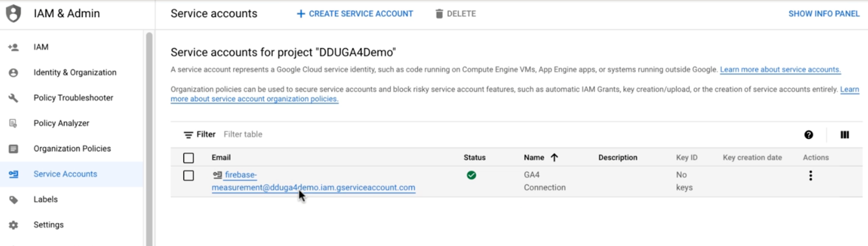The height and width of the screenshot is (246, 868).
Task: Click the IAM & Admin shield icon
Action: 14,14
